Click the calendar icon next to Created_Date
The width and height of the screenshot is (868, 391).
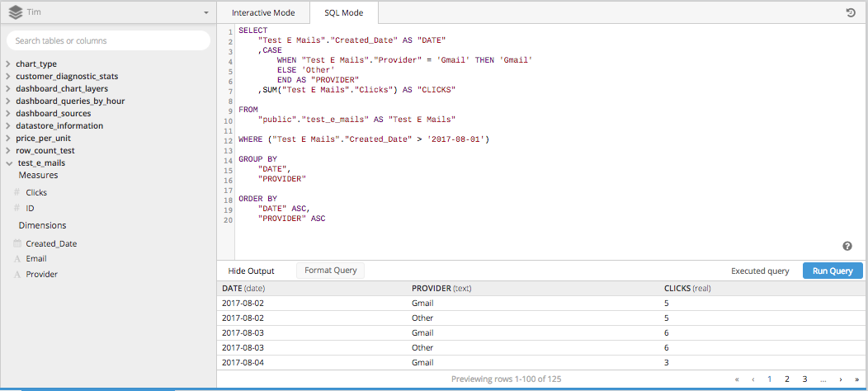[x=17, y=244]
